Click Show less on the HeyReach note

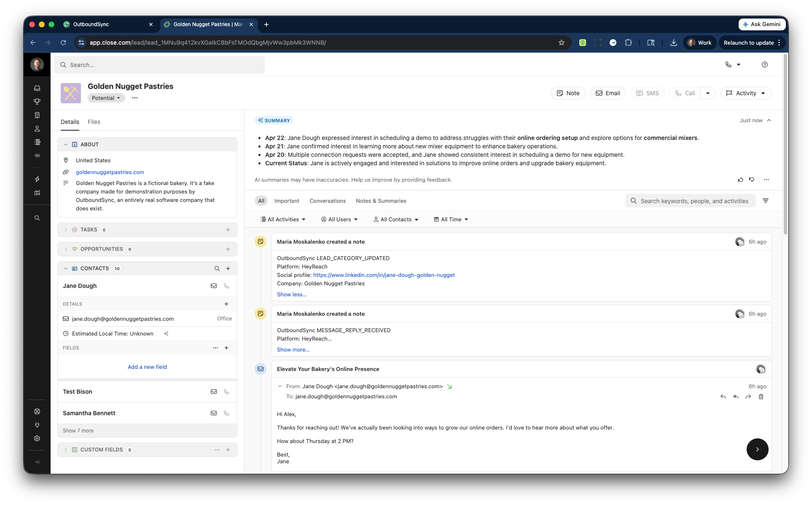coord(291,294)
